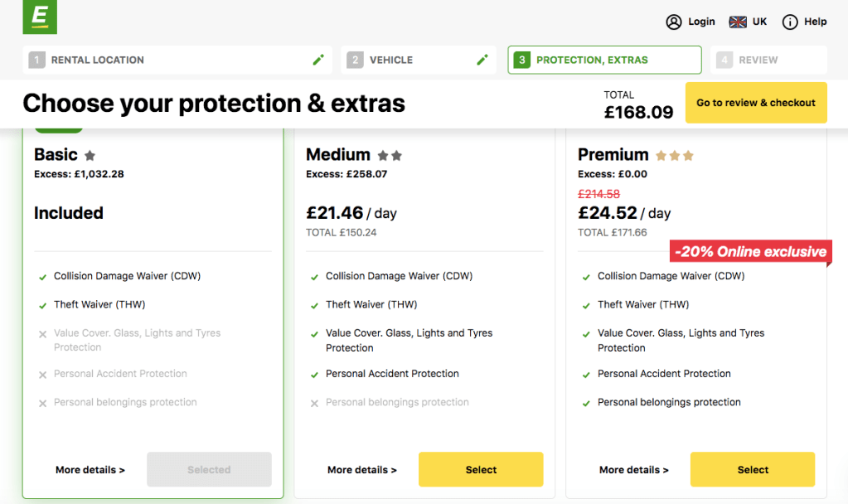Select the Medium protection plan
Viewport: 848px width, 504px height.
[x=481, y=469]
